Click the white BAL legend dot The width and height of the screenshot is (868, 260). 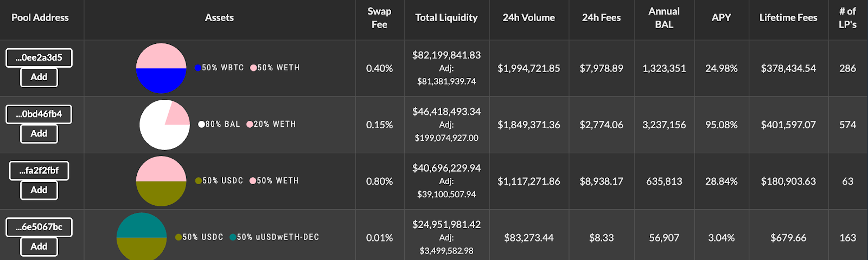(202, 124)
